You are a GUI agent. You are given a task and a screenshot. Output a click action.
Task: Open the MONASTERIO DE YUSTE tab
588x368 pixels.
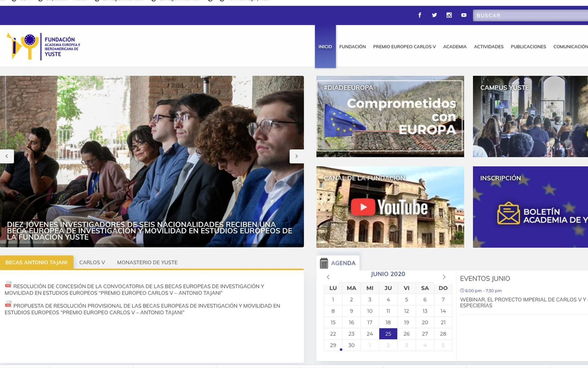point(147,262)
